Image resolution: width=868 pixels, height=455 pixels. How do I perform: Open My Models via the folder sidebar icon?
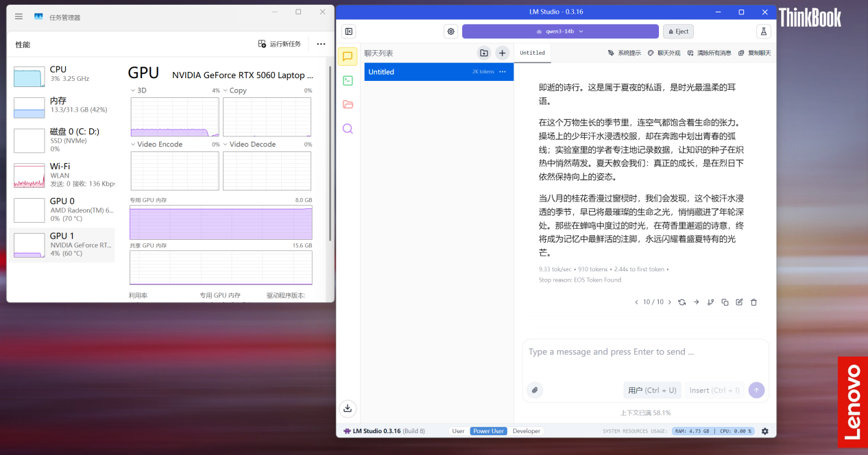(x=348, y=104)
